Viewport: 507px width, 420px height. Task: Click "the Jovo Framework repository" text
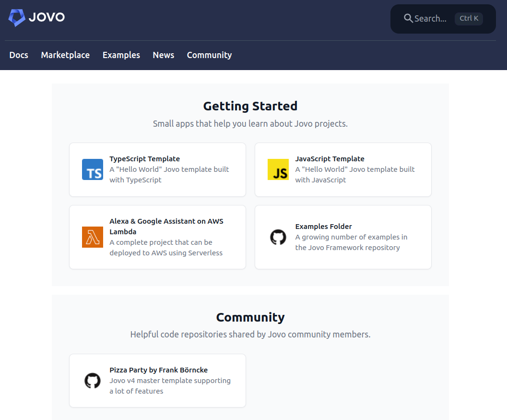point(347,248)
